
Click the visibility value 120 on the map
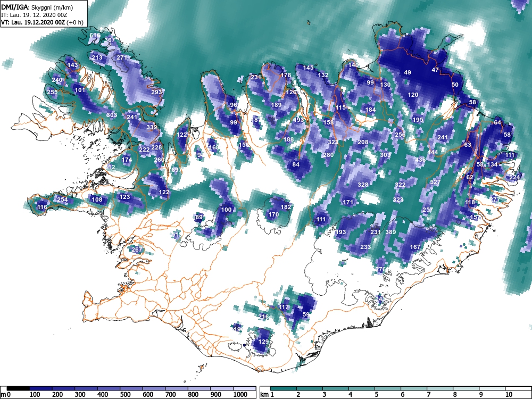click(x=413, y=95)
